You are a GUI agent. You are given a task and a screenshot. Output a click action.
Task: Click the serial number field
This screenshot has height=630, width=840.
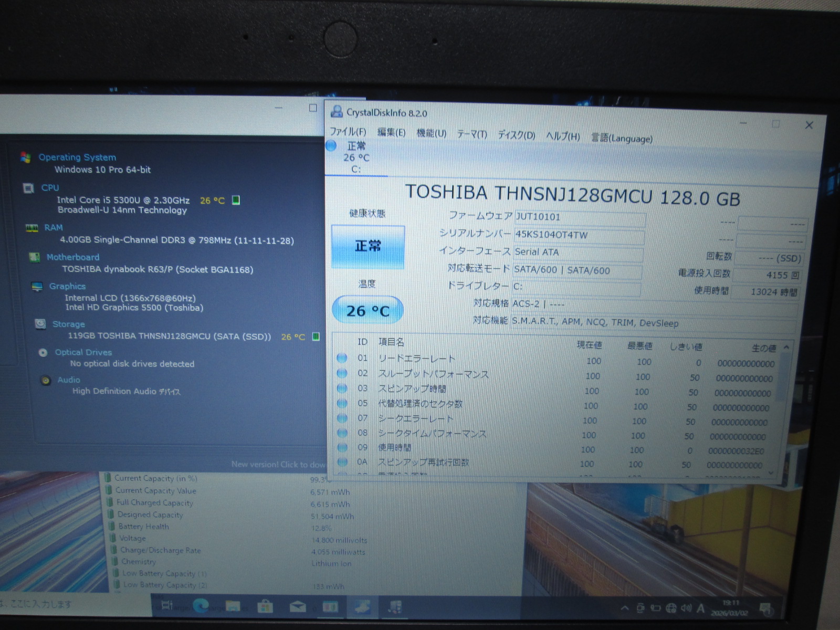pos(579,235)
